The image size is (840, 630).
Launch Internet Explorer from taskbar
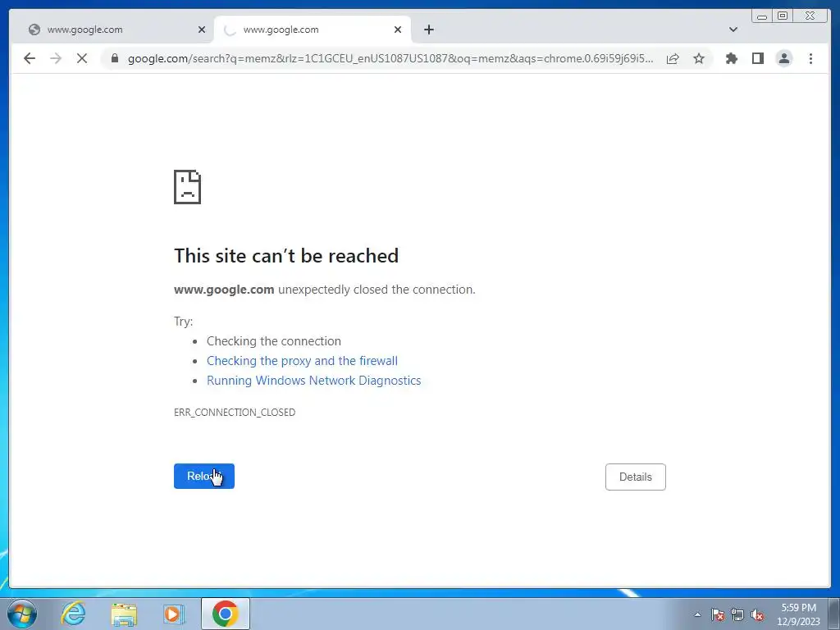(73, 614)
